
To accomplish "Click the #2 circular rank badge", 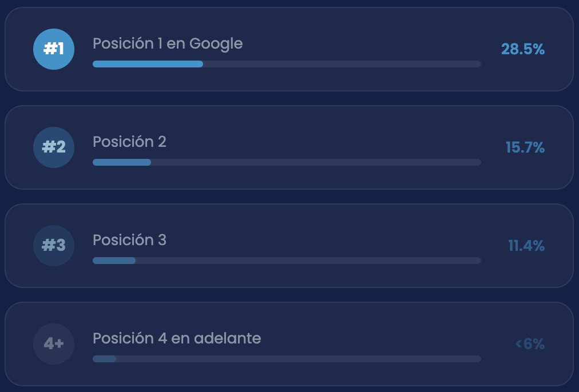I will 54,147.
